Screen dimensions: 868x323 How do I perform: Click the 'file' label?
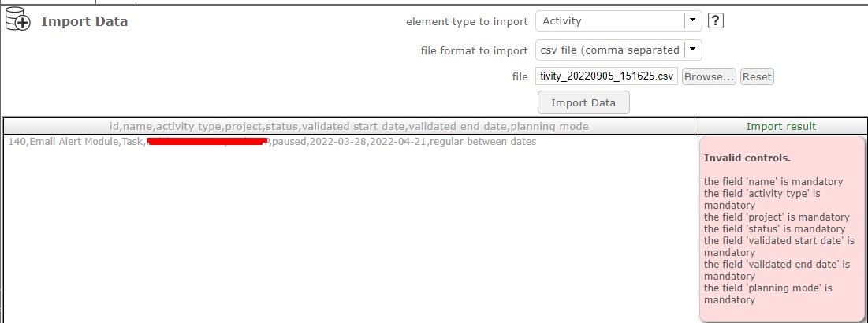520,76
